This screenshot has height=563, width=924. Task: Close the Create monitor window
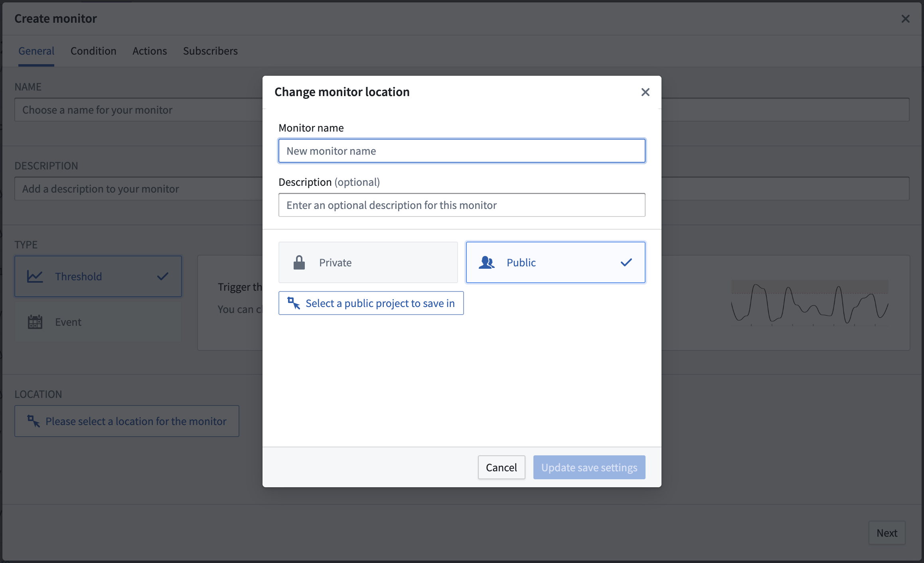(x=905, y=19)
